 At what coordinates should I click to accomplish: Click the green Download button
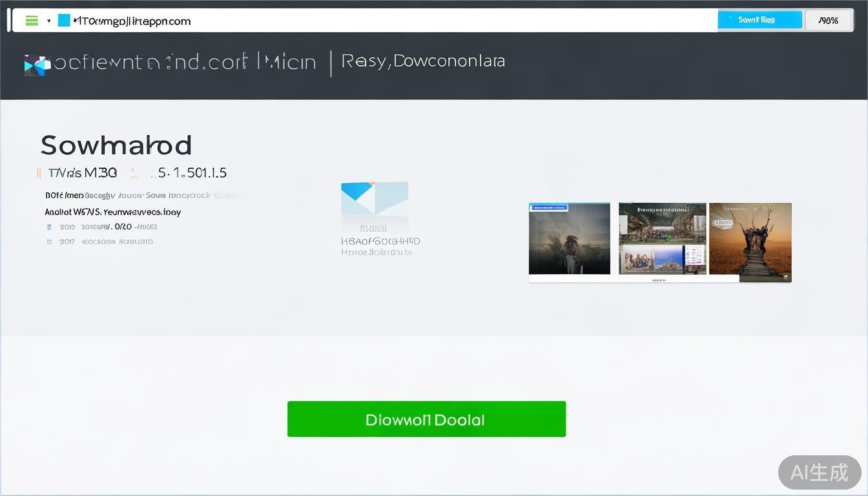pyautogui.click(x=426, y=419)
